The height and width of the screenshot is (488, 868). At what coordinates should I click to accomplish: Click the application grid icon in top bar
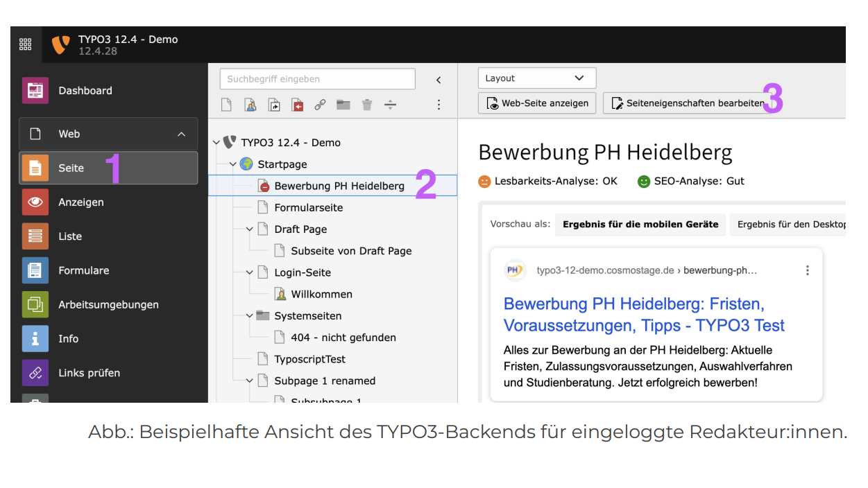[x=26, y=44]
